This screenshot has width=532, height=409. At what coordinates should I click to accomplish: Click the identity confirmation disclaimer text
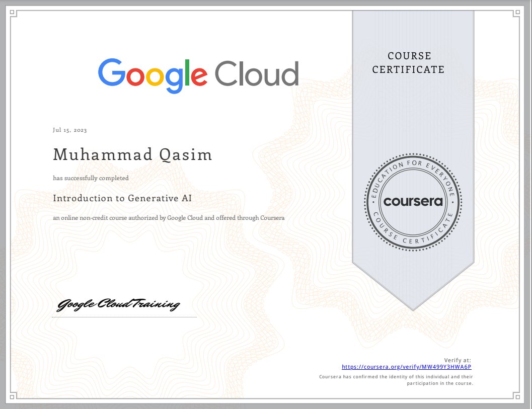[x=397, y=379]
